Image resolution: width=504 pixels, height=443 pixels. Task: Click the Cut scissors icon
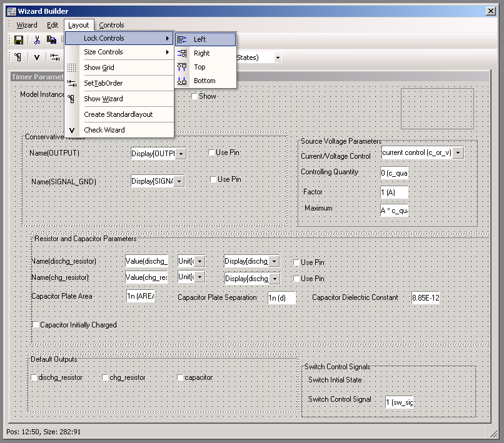[x=37, y=40]
